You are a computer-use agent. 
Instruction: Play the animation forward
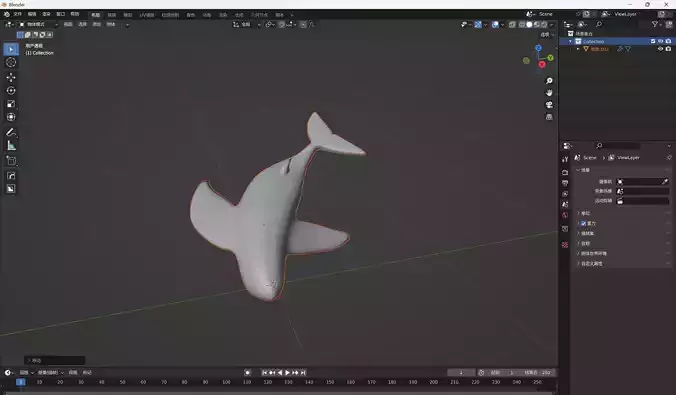tap(288, 373)
